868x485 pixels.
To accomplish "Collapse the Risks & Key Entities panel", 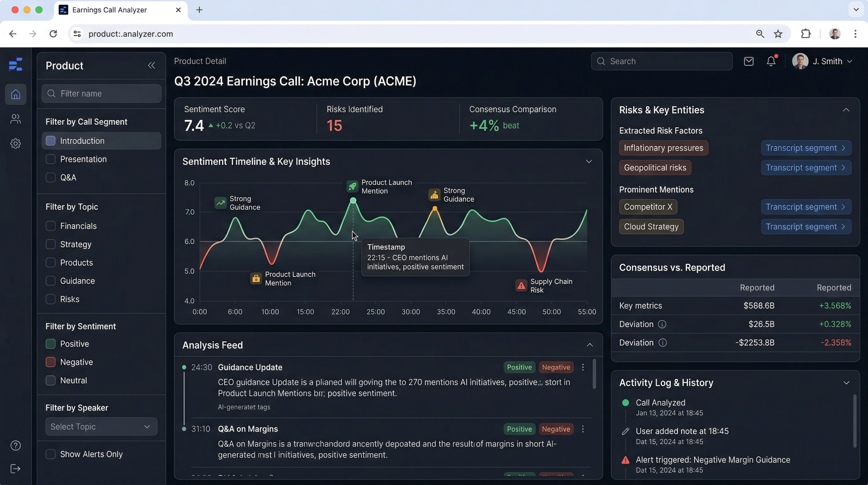I will coord(846,110).
